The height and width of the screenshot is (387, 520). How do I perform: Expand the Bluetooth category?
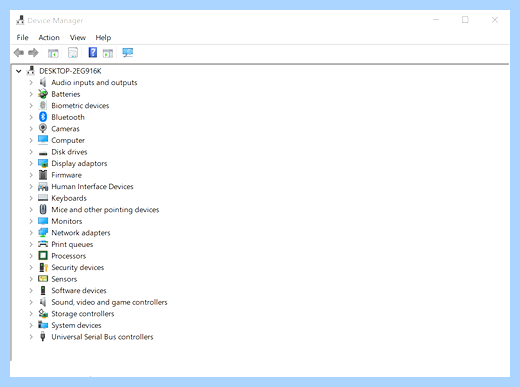(x=31, y=117)
